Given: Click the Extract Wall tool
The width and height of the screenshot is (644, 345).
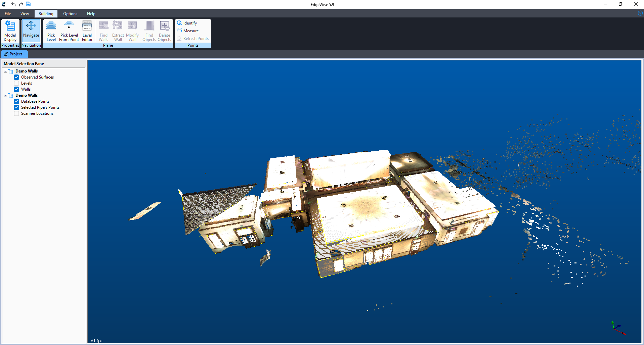Looking at the screenshot, I should pos(118,31).
